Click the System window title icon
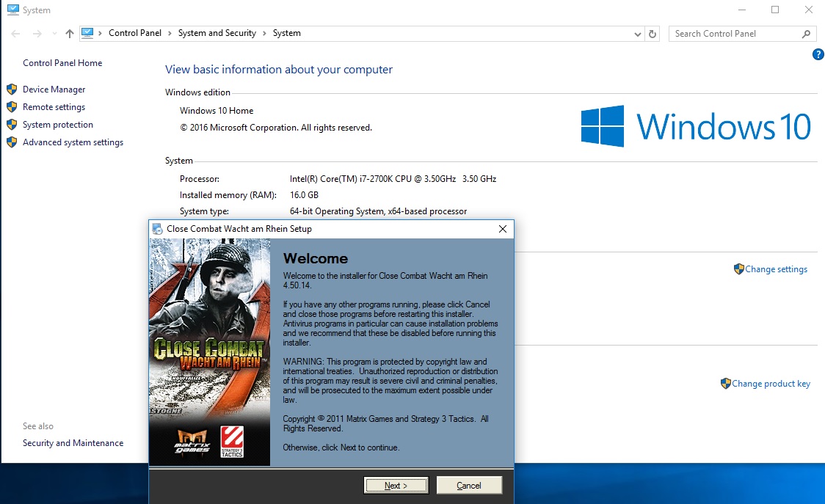The height and width of the screenshot is (504, 825). [x=12, y=10]
